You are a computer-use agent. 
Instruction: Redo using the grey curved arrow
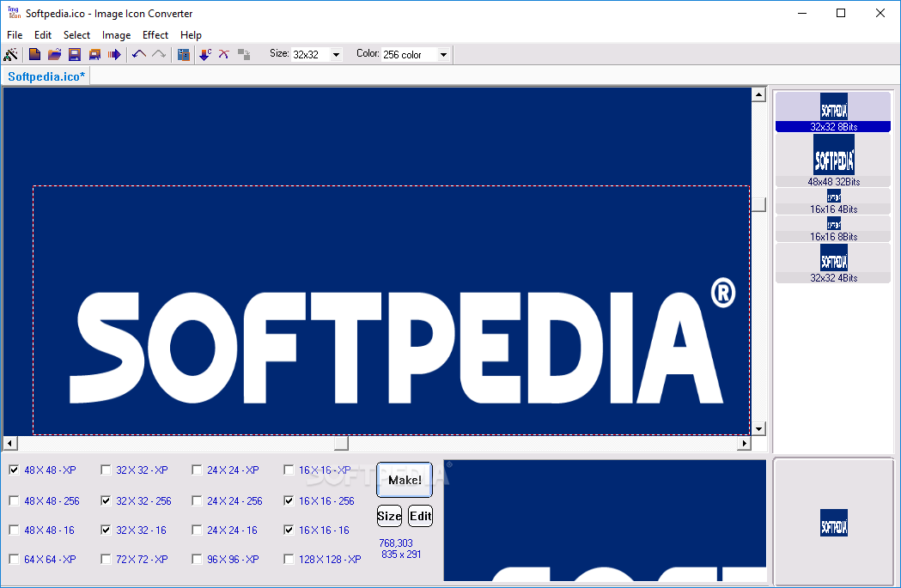[159, 55]
